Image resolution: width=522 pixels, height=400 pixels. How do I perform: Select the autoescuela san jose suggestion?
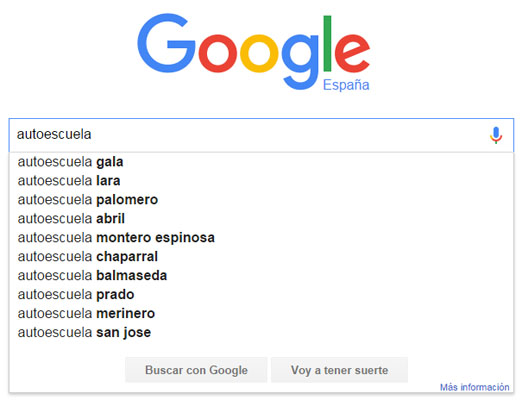(261, 333)
